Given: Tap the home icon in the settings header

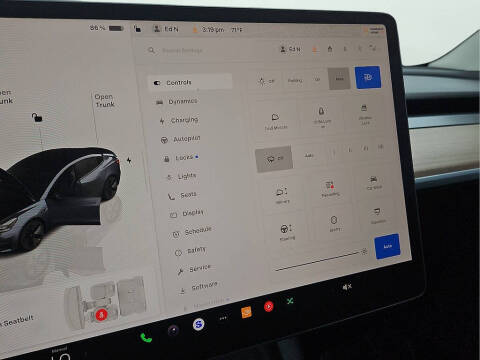Looking at the screenshot, I should (330, 49).
